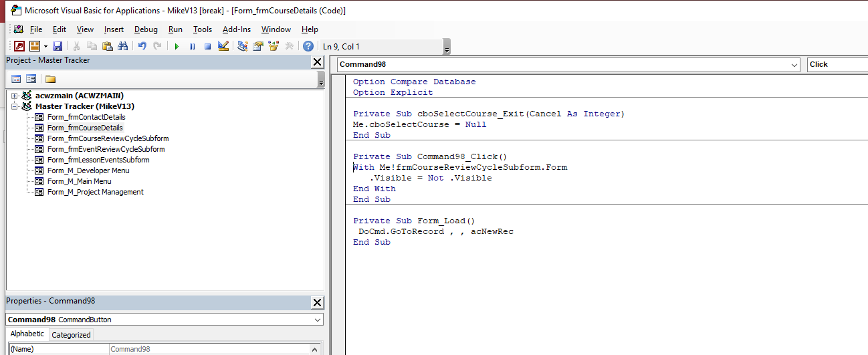This screenshot has width=868, height=355.
Task: Select the Master Tracker (MikeV13) project
Action: pos(85,106)
